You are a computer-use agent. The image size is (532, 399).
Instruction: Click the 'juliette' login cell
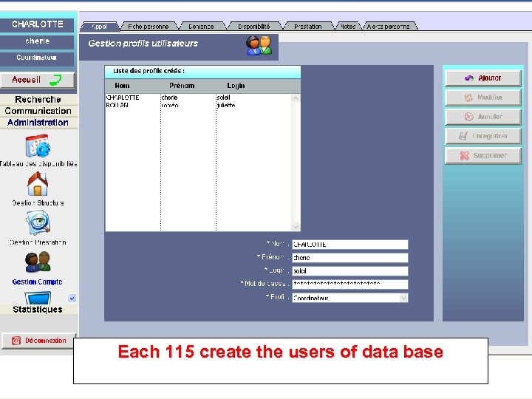(x=226, y=105)
